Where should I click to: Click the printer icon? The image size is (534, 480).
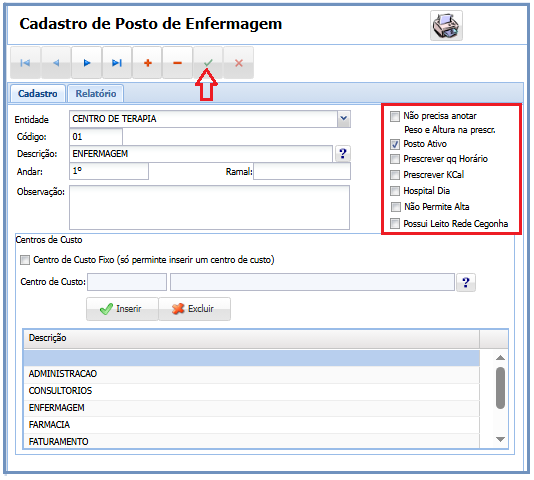[446, 26]
